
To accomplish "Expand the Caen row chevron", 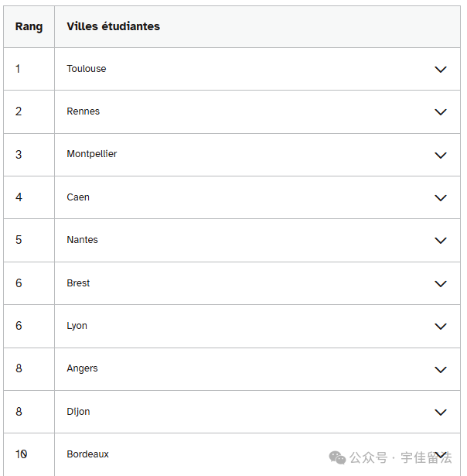I will [440, 198].
